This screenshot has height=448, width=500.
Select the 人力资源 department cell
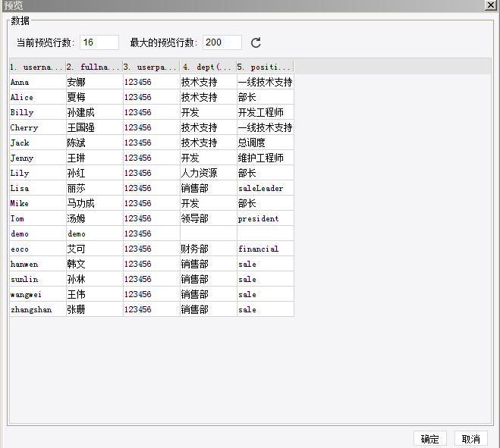click(x=208, y=173)
